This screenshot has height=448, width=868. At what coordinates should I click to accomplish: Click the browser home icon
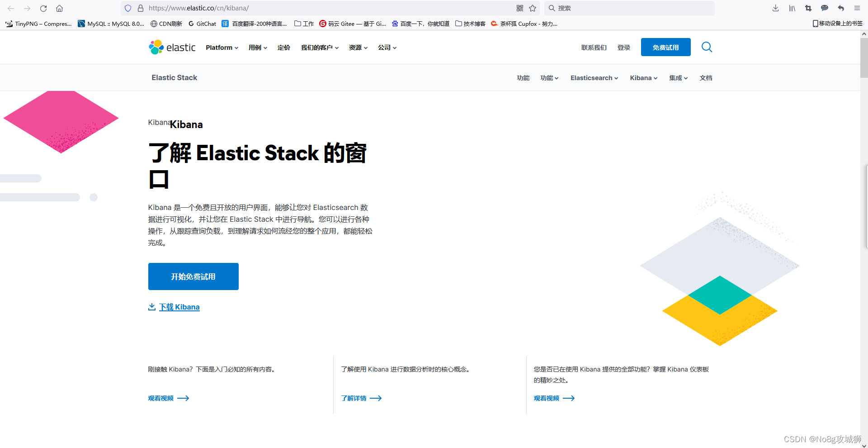click(59, 8)
